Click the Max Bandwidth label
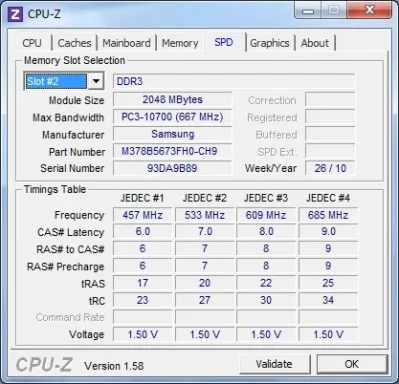The width and height of the screenshot is (399, 384). pos(68,118)
